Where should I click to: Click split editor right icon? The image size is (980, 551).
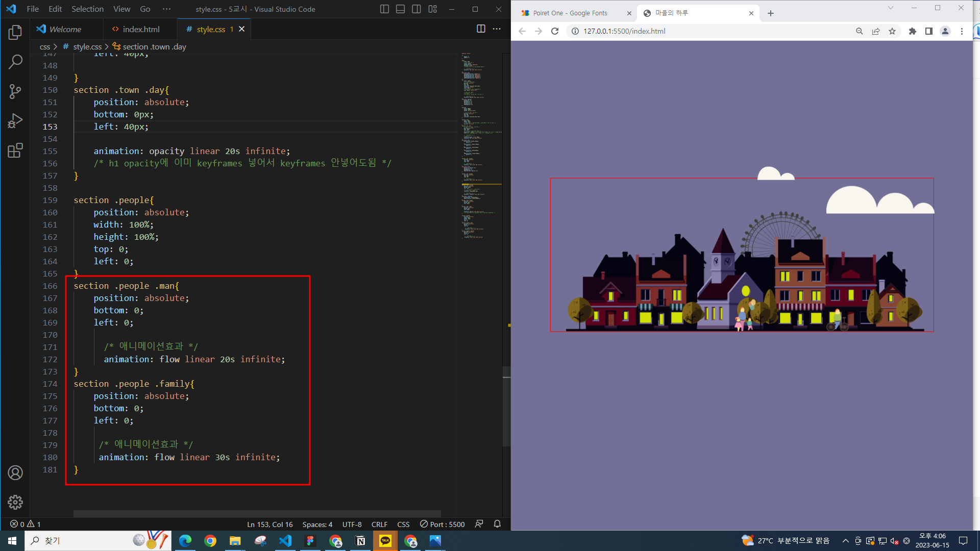click(481, 29)
